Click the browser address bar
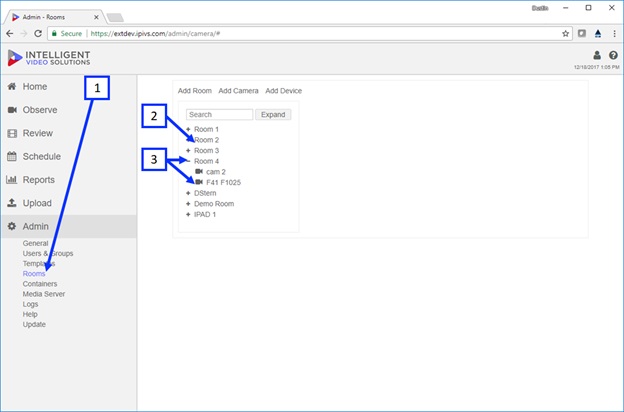The width and height of the screenshot is (624, 412). tap(310, 34)
